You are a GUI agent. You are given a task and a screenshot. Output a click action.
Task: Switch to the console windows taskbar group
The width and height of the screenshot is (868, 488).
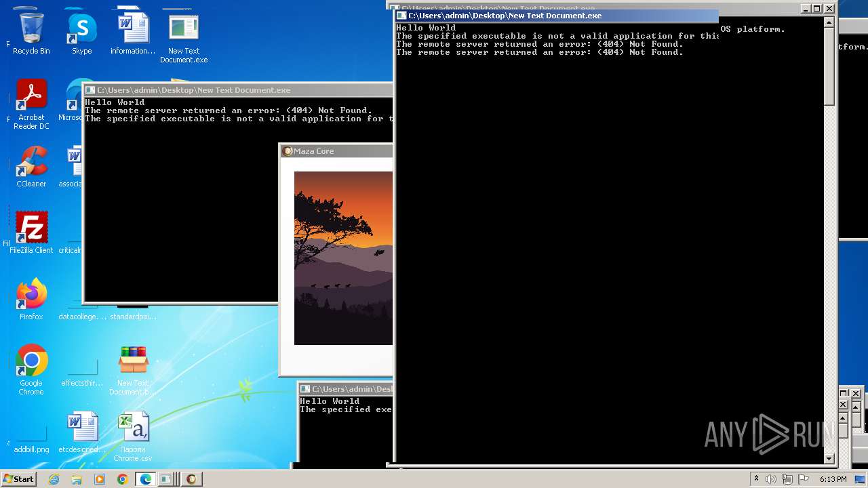click(167, 479)
